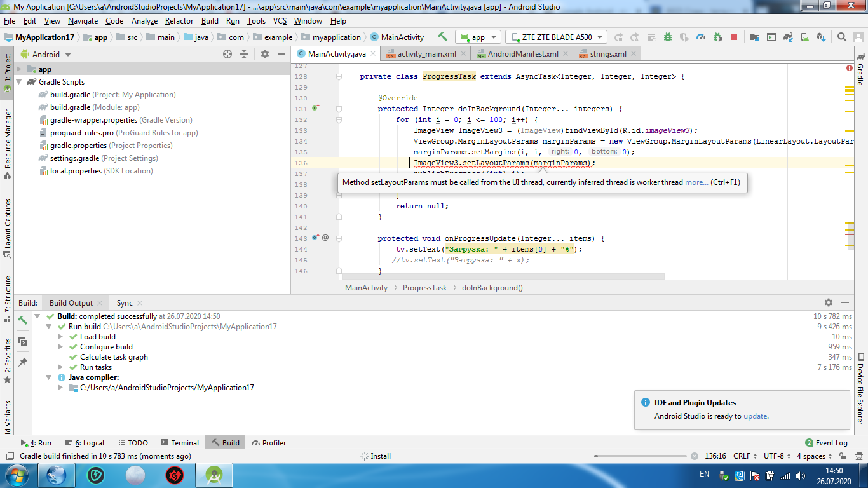Open Project panel settings gear
868x488 pixels.
(265, 54)
